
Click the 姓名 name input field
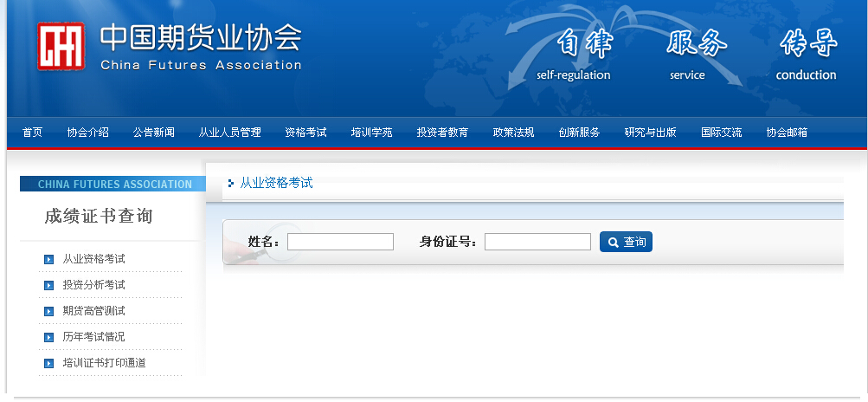pyautogui.click(x=340, y=242)
